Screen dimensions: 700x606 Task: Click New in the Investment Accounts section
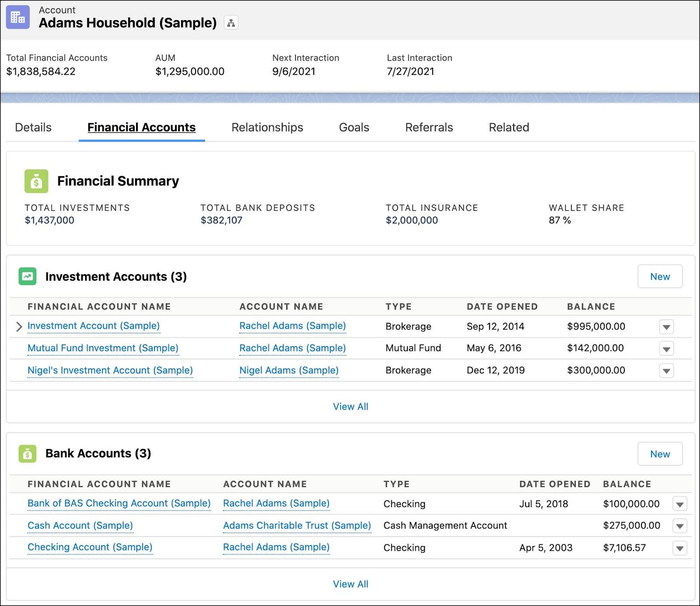point(660,276)
